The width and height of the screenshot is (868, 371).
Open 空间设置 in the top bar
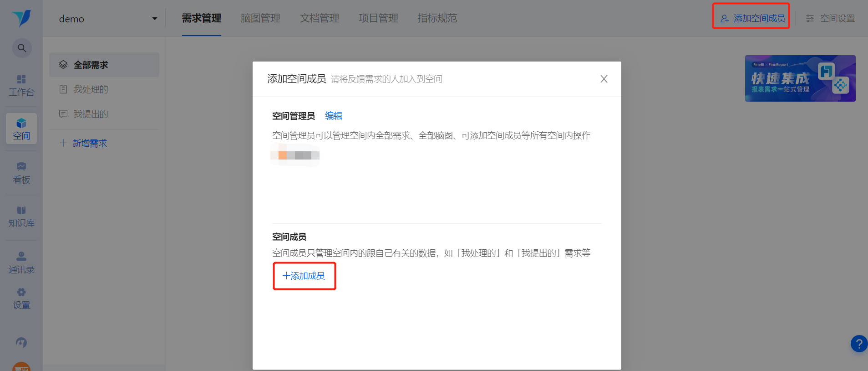point(830,18)
